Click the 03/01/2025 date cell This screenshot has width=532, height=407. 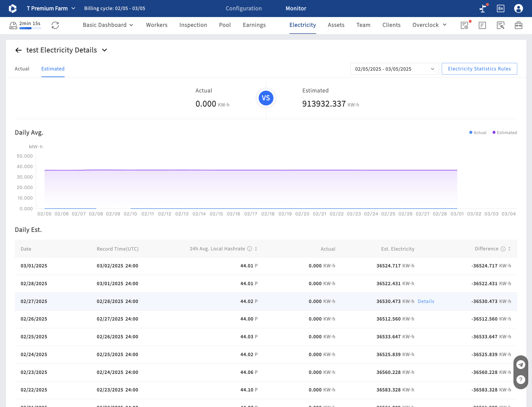click(34, 266)
